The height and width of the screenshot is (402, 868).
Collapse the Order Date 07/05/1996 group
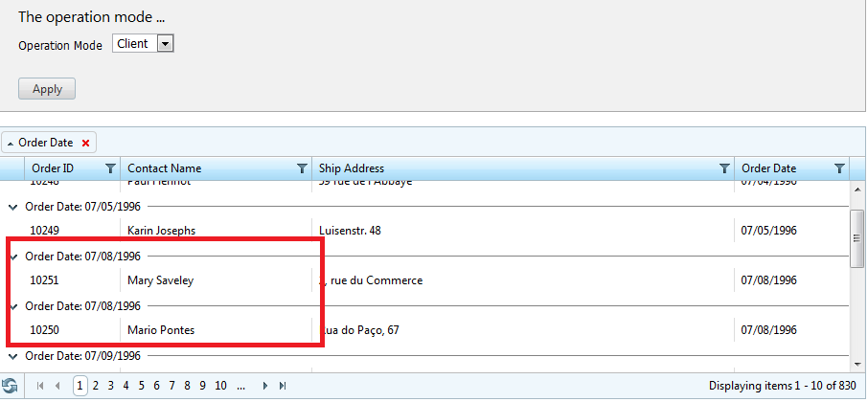pos(13,207)
